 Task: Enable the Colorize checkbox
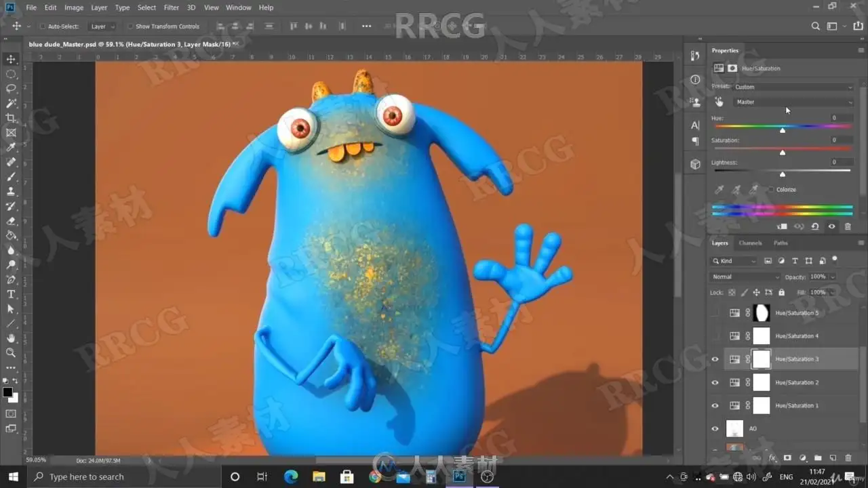pos(771,190)
